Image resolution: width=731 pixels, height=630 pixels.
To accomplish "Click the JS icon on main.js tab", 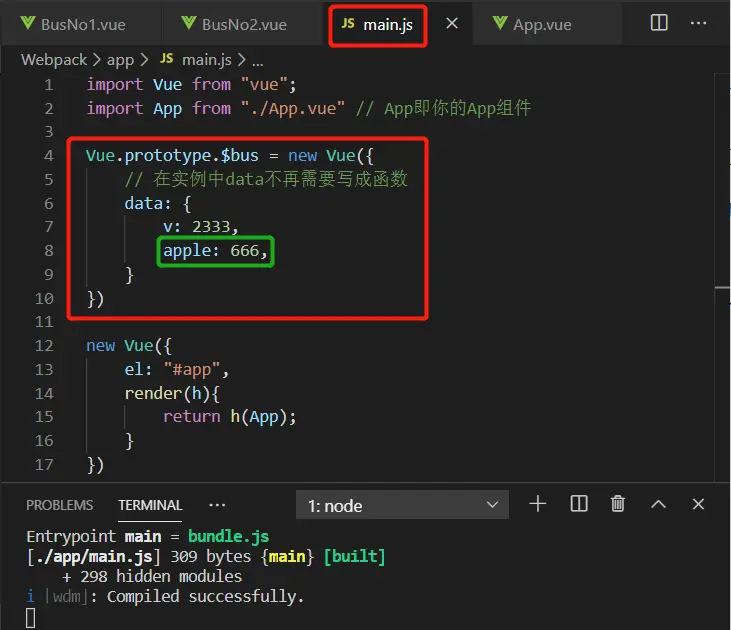I will pyautogui.click(x=348, y=23).
